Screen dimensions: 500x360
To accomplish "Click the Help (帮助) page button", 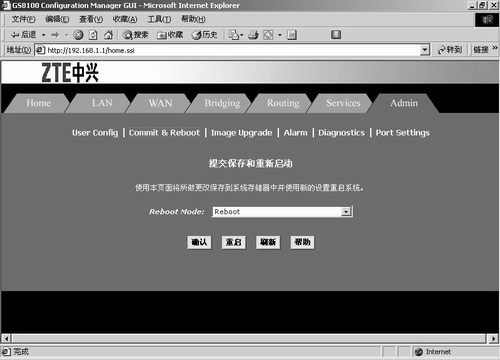I will pyautogui.click(x=302, y=242).
